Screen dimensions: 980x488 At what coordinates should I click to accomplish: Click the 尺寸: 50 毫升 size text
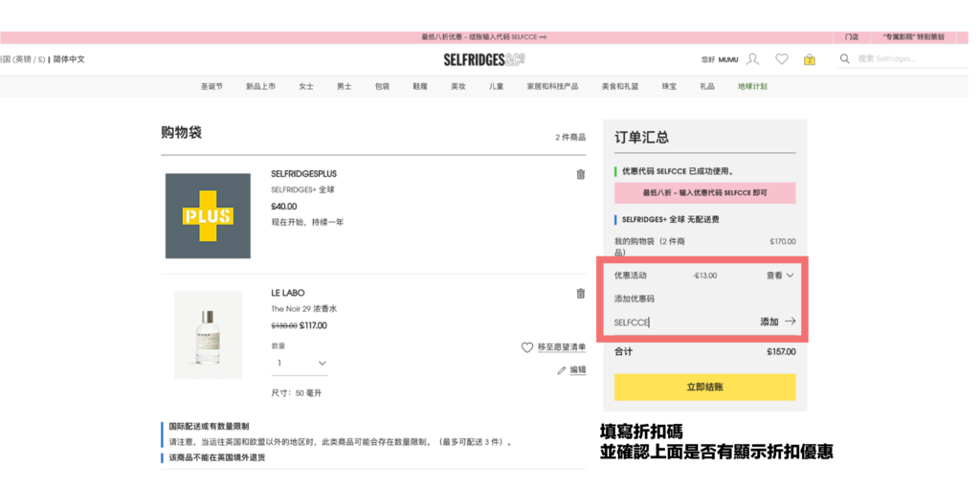pos(297,393)
